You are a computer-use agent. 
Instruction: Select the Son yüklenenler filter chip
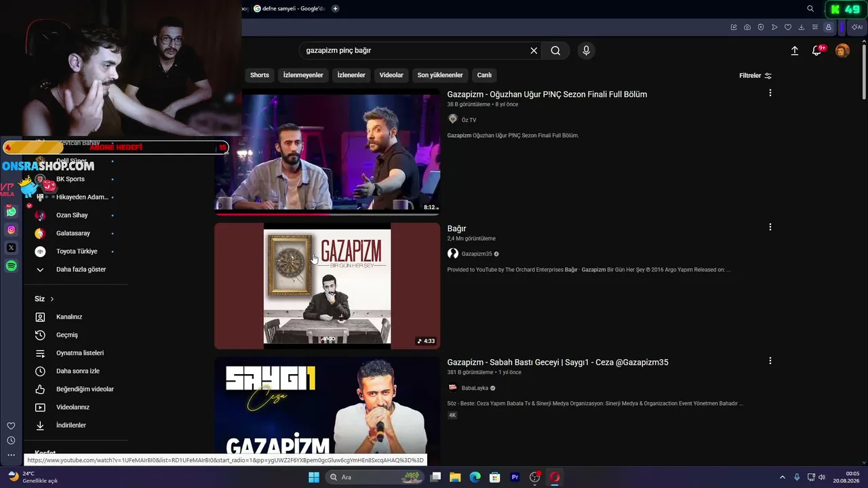pyautogui.click(x=440, y=75)
